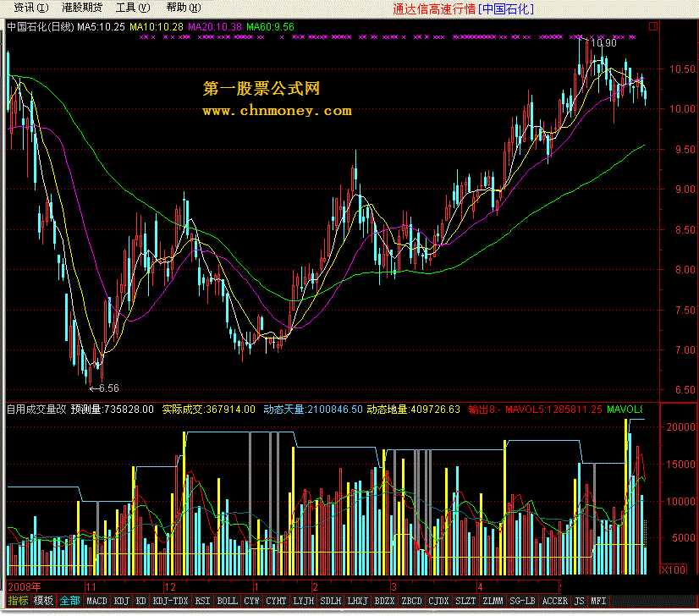Select the LYJH indicator tab
699x616 pixels.
point(304,601)
